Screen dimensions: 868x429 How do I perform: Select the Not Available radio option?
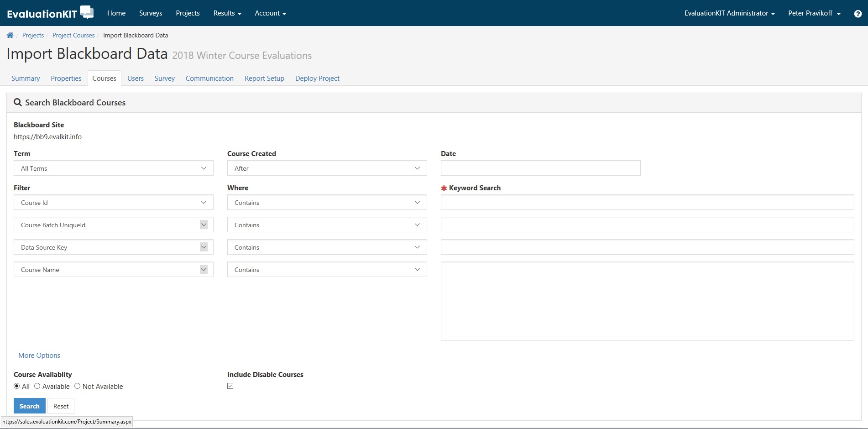(x=78, y=386)
